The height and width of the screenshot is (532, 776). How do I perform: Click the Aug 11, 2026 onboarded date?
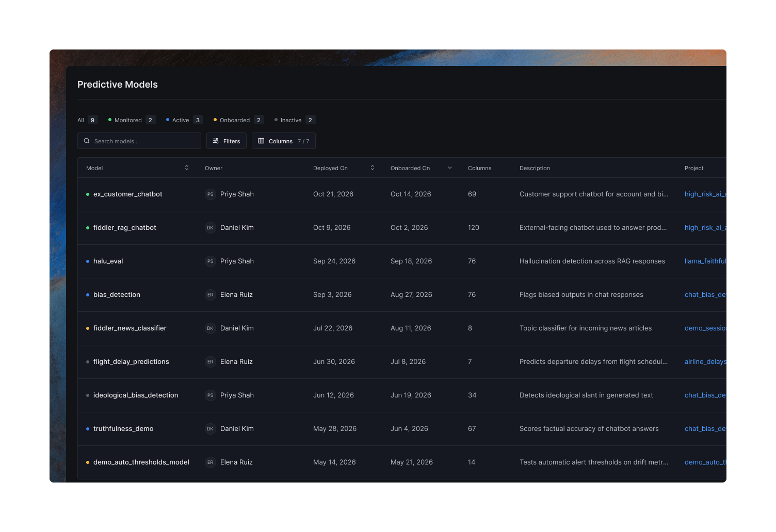(x=411, y=328)
